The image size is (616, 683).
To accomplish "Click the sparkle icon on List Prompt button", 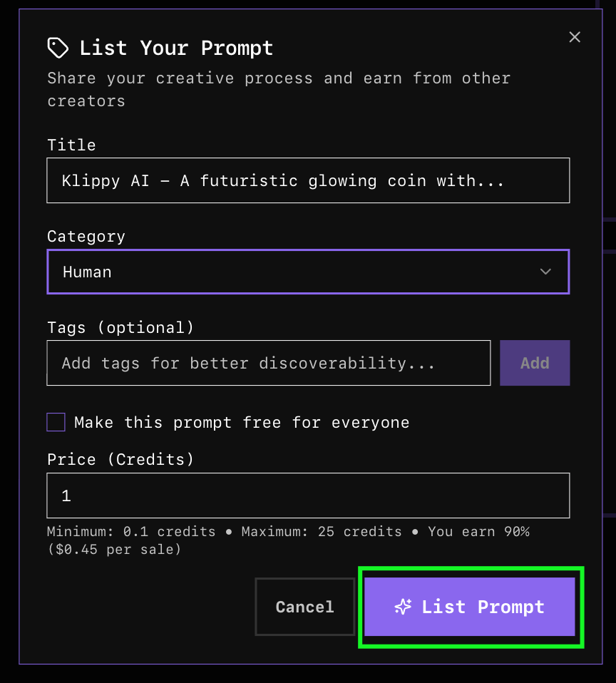I will click(x=403, y=607).
